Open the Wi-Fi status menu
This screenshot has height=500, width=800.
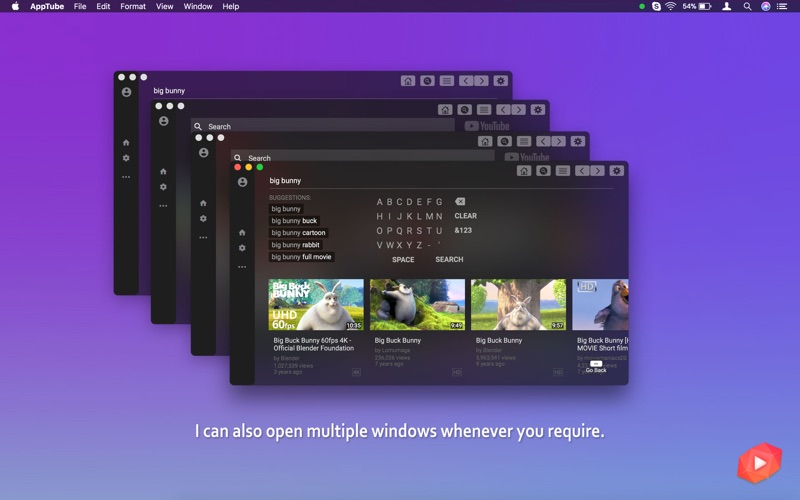point(671,6)
